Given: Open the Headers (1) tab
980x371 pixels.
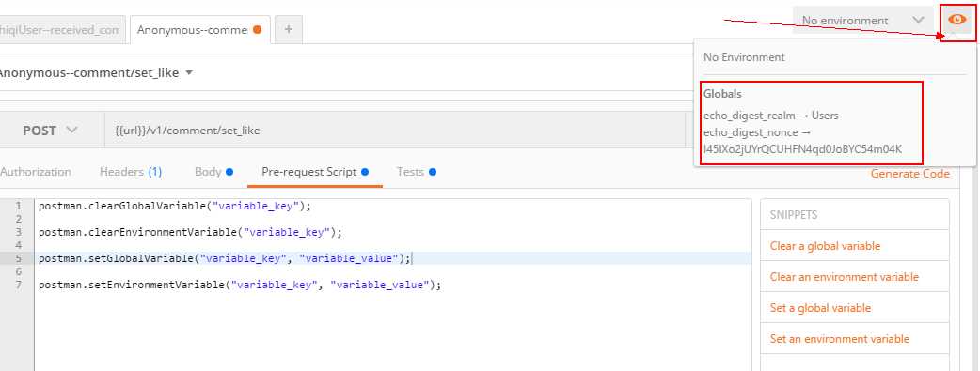Looking at the screenshot, I should [x=131, y=172].
